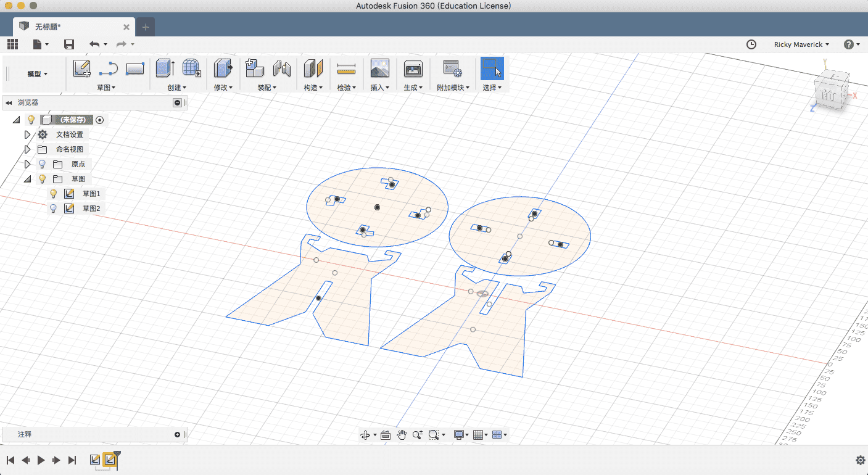Add a new design tab
The width and height of the screenshot is (868, 475).
click(145, 27)
